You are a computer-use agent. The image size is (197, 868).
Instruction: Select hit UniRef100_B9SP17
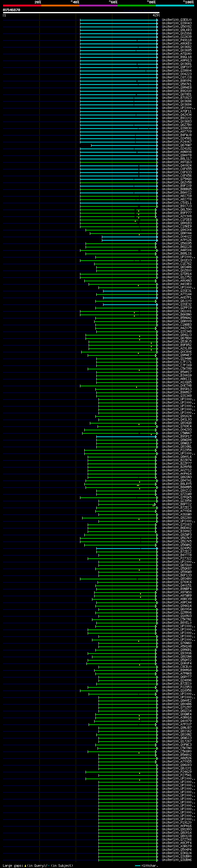[x=176, y=436]
